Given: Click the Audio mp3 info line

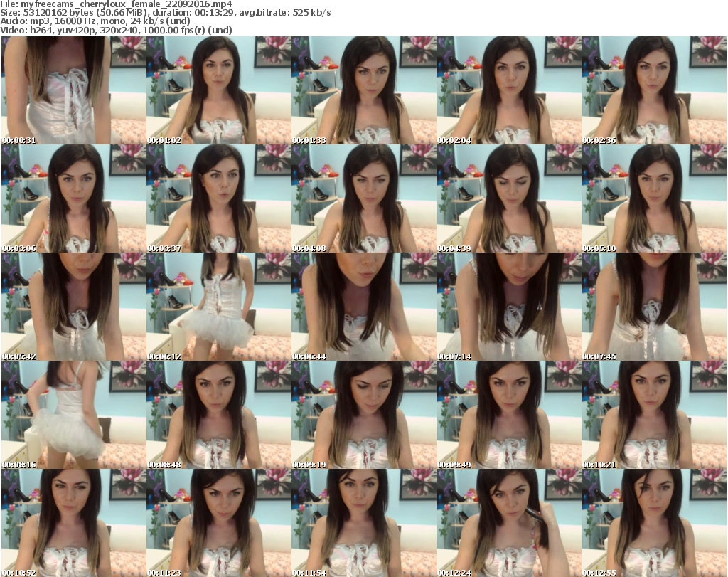Looking at the screenshot, I should click(x=95, y=21).
